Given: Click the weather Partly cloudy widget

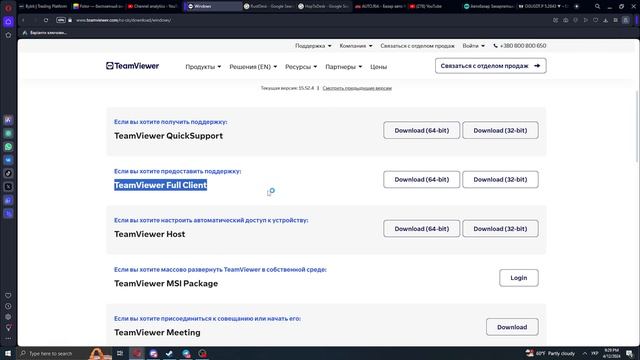Looking at the screenshot, I should pos(551,353).
